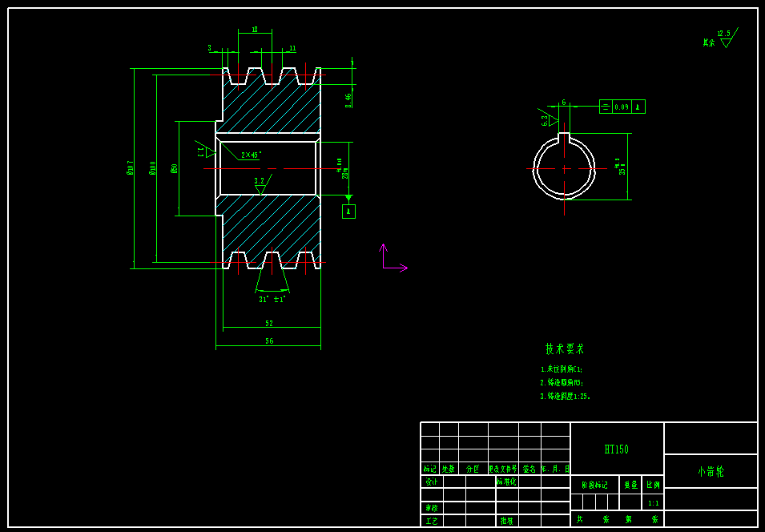
Task: Select the Ø100 pitch diameter dimension
Action: [152, 168]
